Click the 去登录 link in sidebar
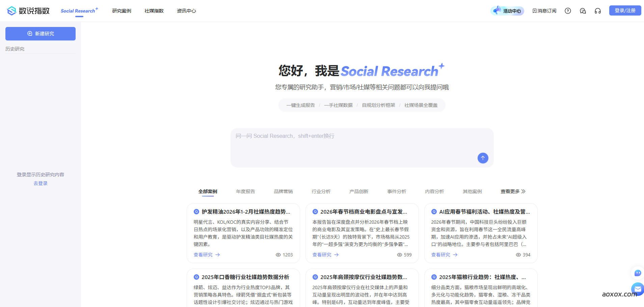Image resolution: width=644 pixels, height=307 pixels. tap(41, 183)
